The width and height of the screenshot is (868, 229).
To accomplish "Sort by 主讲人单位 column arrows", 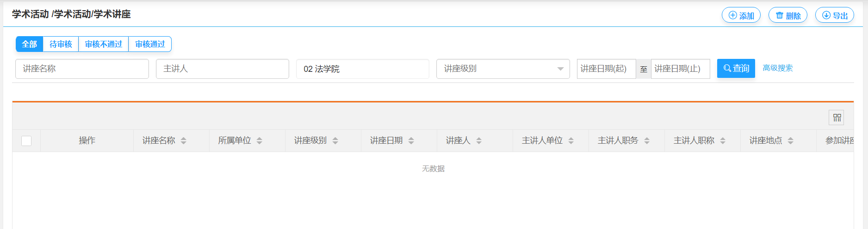I will coord(571,140).
